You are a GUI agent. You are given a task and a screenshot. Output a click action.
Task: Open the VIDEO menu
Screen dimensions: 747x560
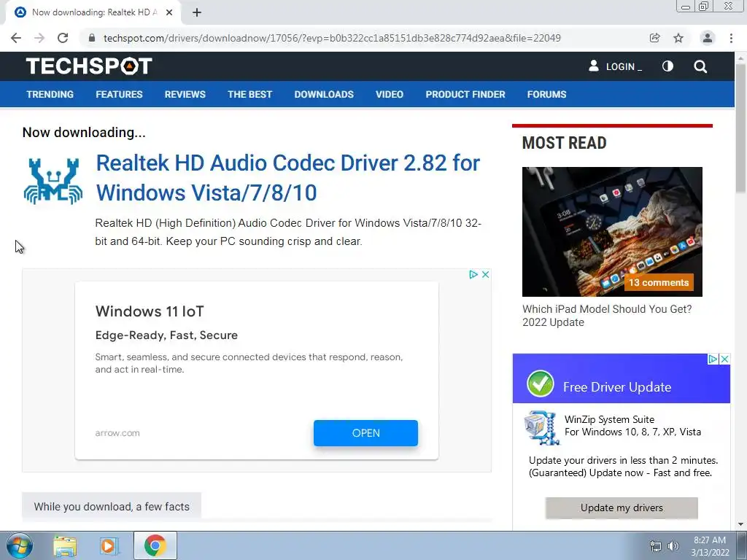pos(390,94)
